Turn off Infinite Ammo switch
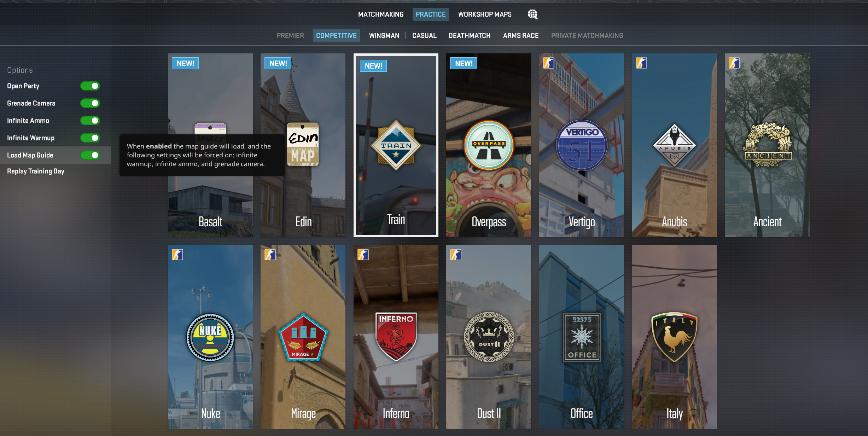 (90, 121)
